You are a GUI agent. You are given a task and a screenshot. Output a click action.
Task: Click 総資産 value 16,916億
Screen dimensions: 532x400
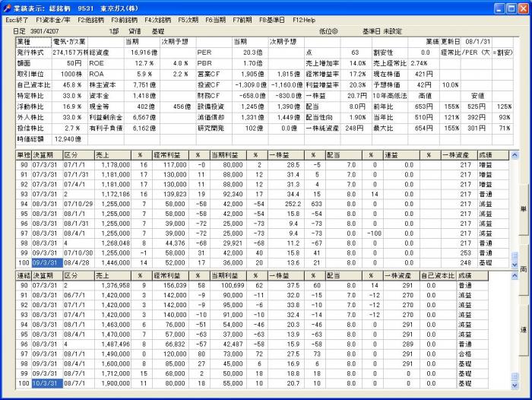144,52
